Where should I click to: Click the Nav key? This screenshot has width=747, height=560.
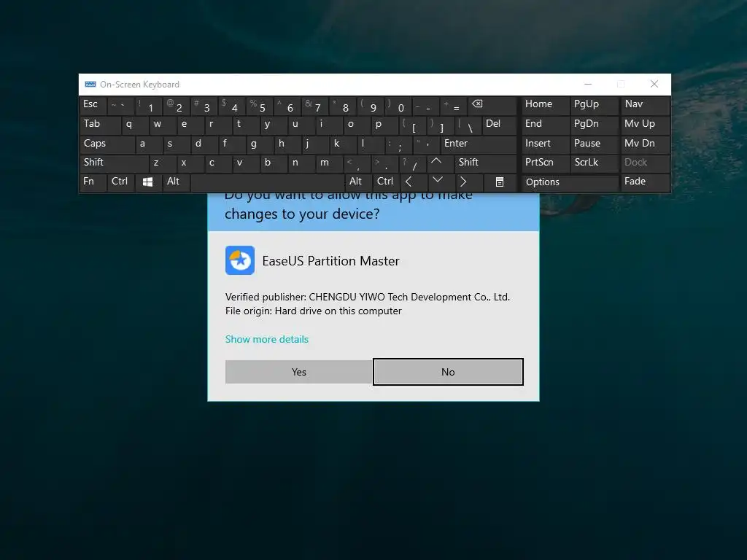[645, 105]
